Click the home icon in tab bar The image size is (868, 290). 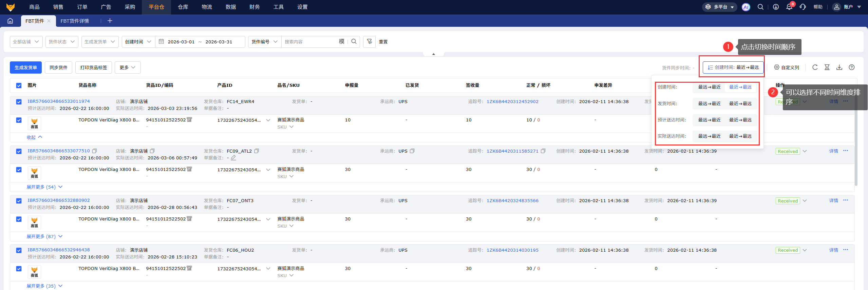point(10,21)
